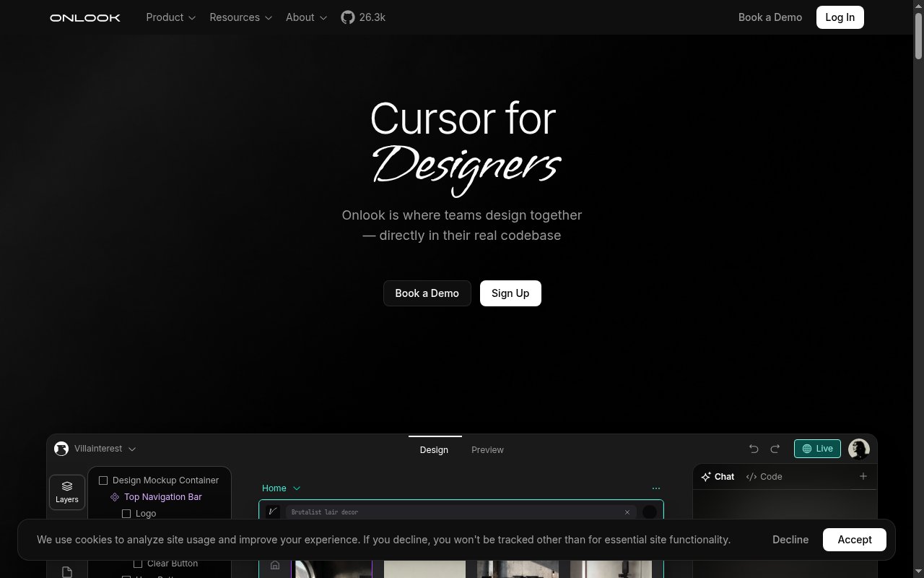Click the Brutalist lair decor search field
924x578 pixels.
(x=461, y=512)
